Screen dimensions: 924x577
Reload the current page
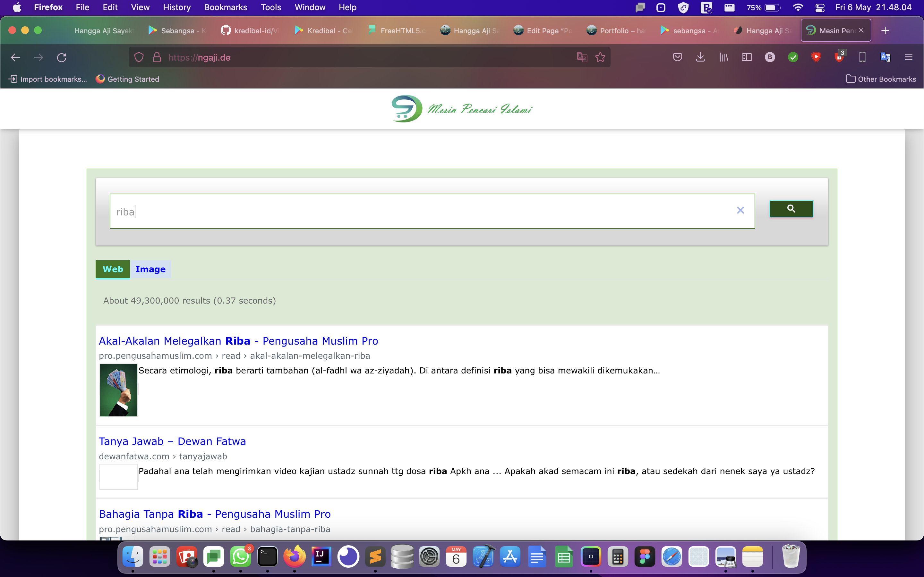[62, 57]
